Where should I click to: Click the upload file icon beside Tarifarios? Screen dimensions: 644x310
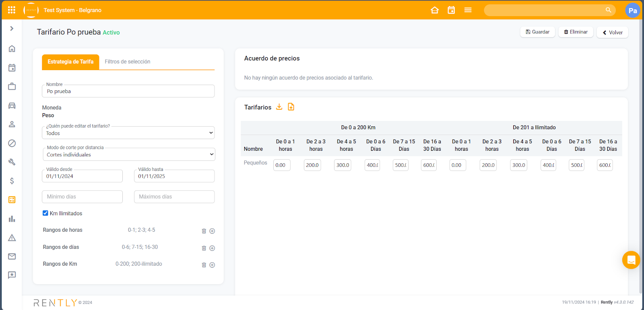point(291,107)
